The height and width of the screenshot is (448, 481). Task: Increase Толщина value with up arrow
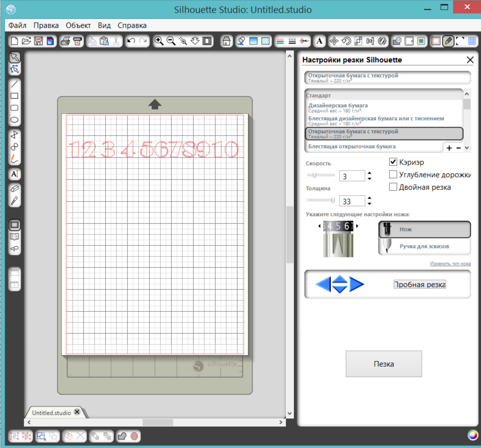coord(369,198)
